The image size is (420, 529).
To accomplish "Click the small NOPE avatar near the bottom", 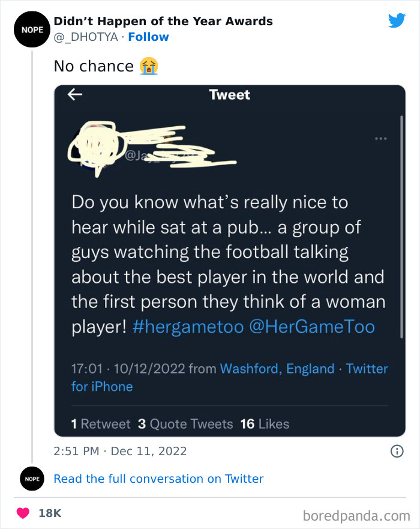I will (32, 479).
